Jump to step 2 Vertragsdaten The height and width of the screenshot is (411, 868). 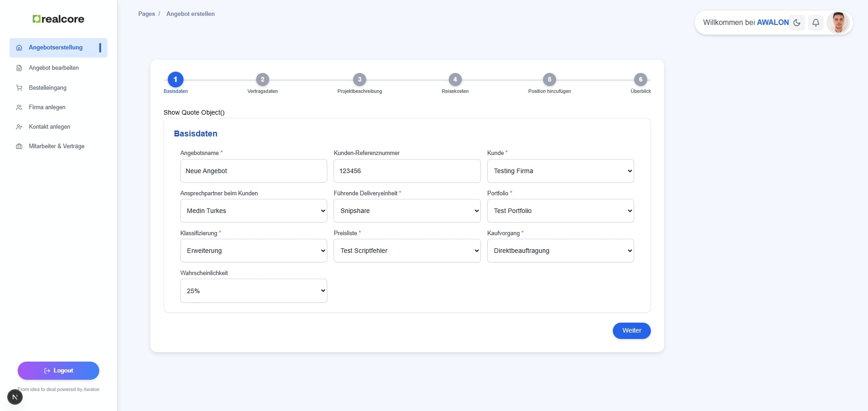262,80
